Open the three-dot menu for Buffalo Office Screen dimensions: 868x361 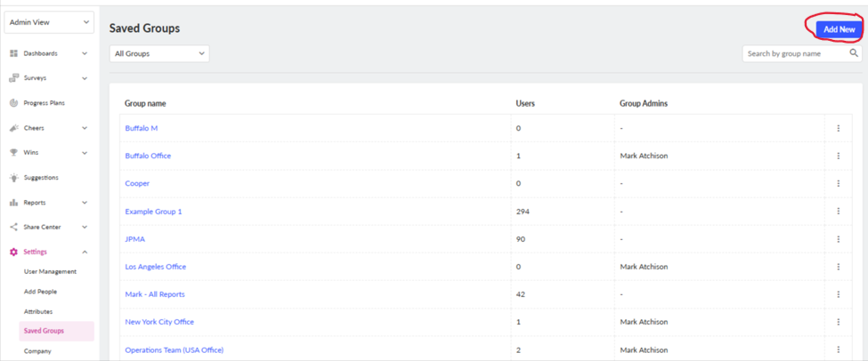838,156
